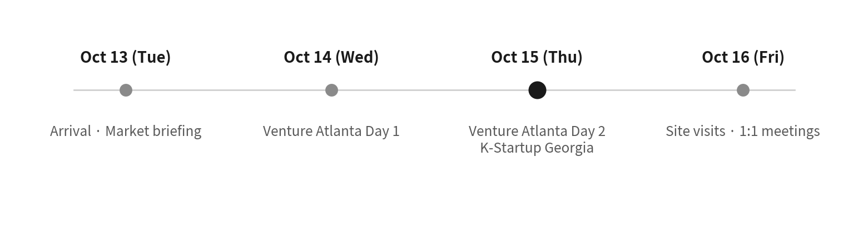Select the Oct 13 timeline dot

tap(126, 90)
